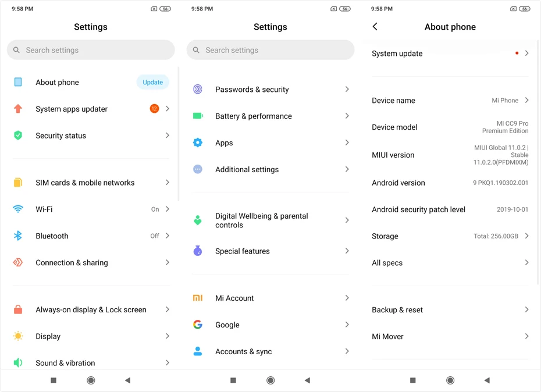Tap the Device model MI CC9 Pro value

[505, 127]
